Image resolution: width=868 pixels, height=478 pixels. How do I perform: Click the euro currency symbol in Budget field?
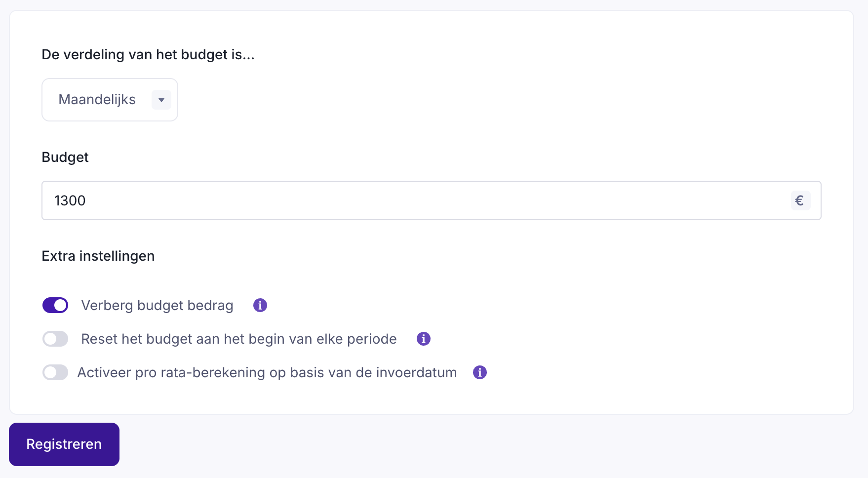pyautogui.click(x=800, y=200)
